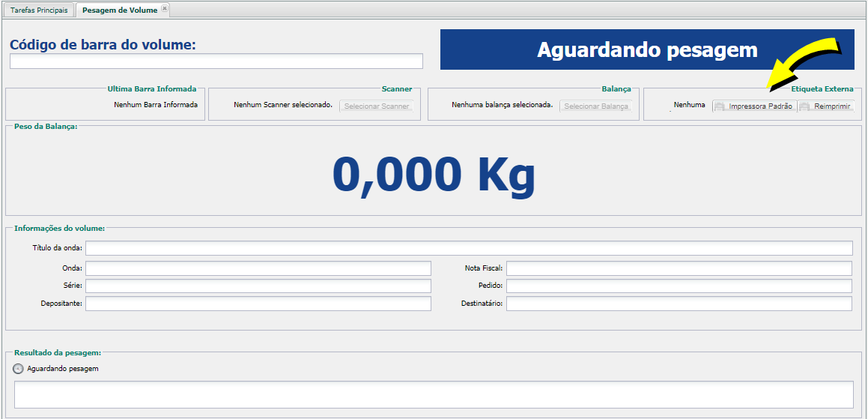The height and width of the screenshot is (419, 868).
Task: Close the Pesagem de Volume tab
Action: (165, 10)
